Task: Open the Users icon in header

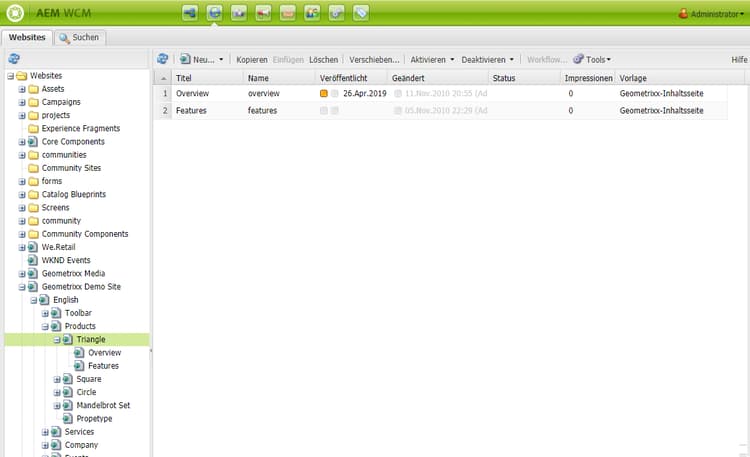Action: (312, 13)
